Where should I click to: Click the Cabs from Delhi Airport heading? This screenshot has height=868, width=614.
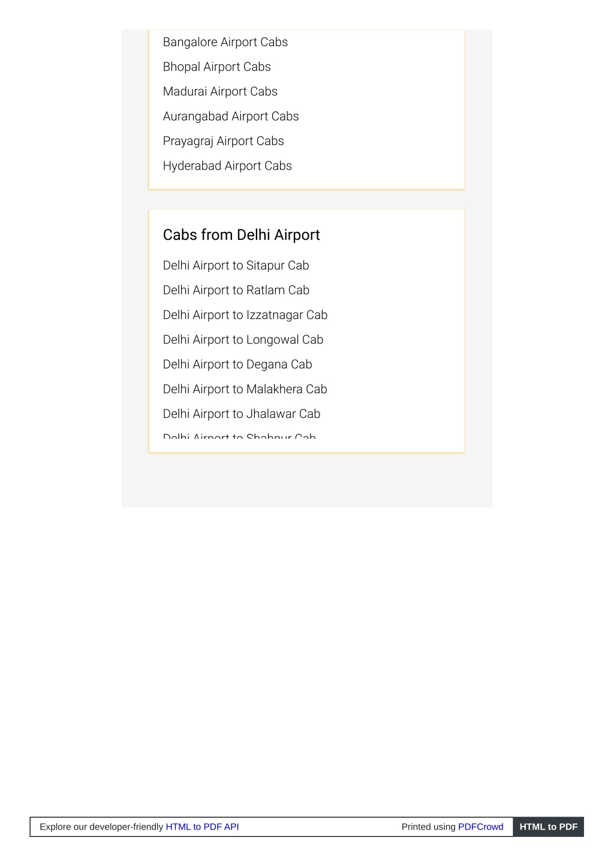click(242, 235)
